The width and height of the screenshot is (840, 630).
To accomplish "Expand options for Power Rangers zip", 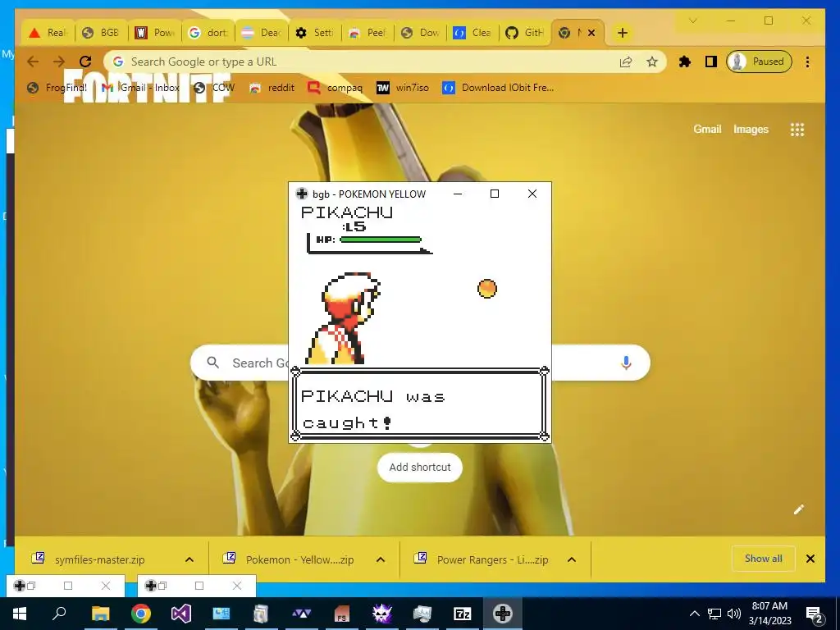I will click(572, 559).
